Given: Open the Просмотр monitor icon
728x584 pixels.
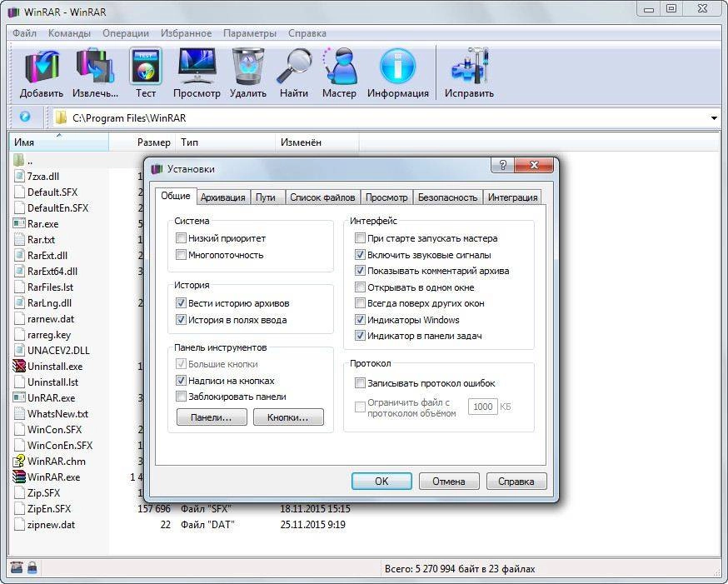Looking at the screenshot, I should coord(197,66).
